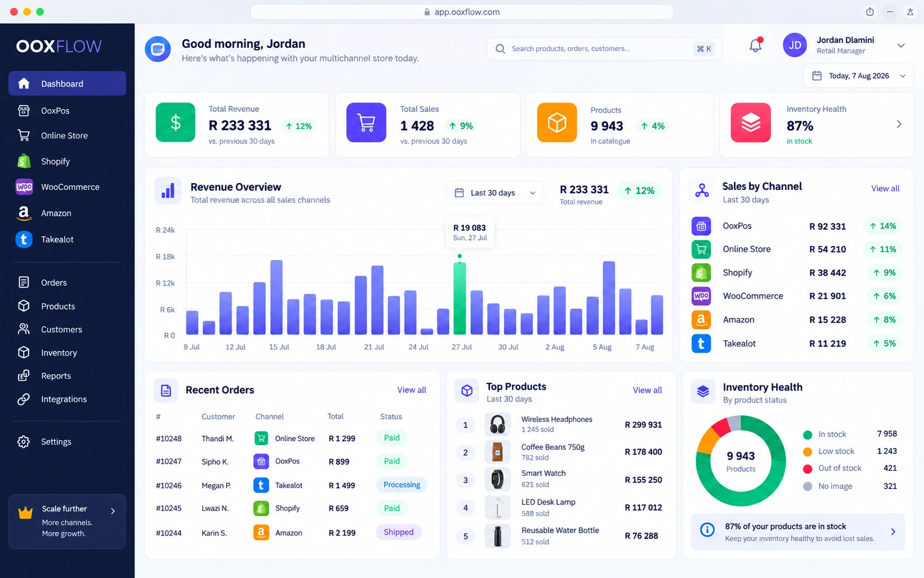Click the round blue app icon beside greeting
The width and height of the screenshot is (924, 578).
tap(158, 49)
